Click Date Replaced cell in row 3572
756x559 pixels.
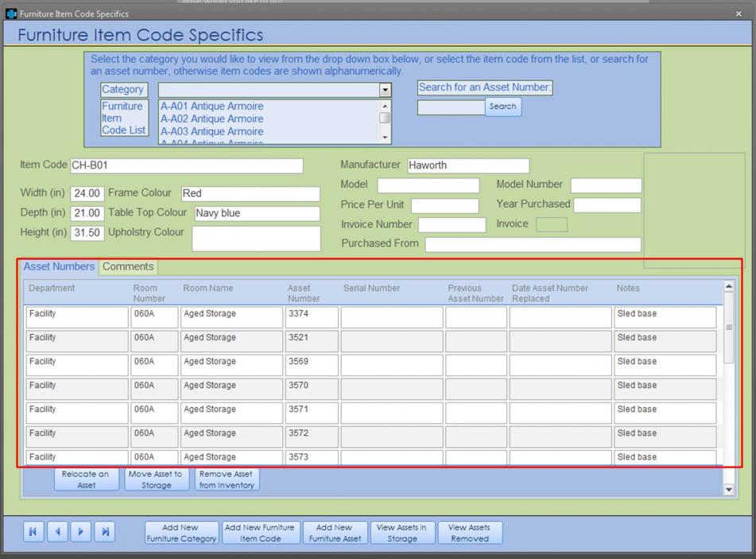(x=560, y=437)
